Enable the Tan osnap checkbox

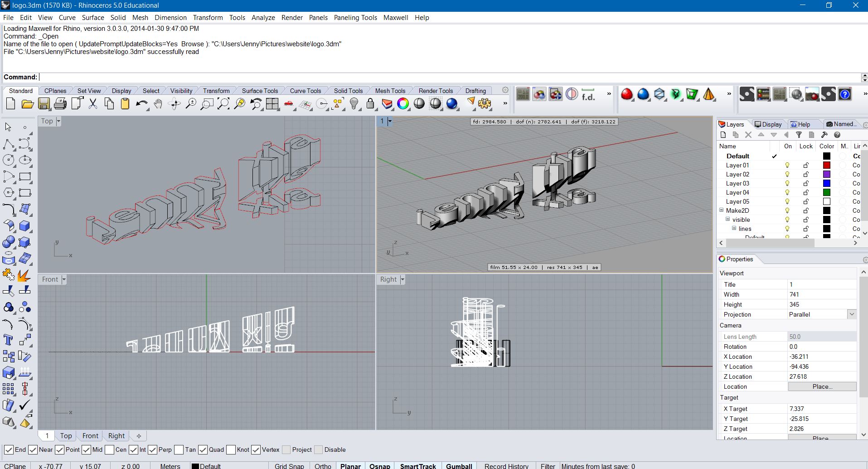pos(179,449)
